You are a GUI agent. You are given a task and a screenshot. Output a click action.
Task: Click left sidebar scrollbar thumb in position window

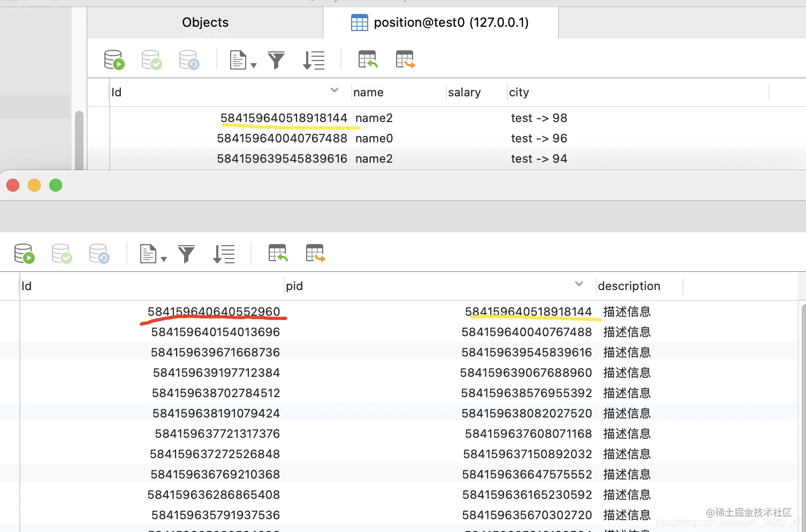click(79, 140)
